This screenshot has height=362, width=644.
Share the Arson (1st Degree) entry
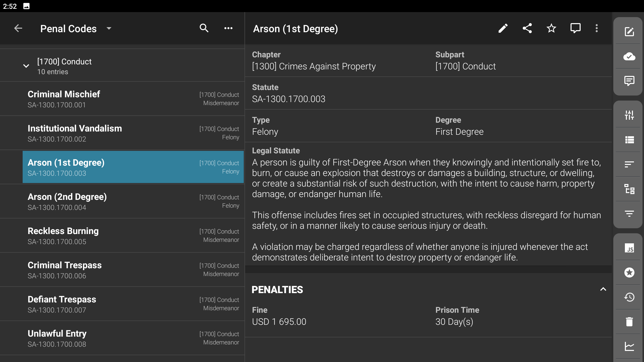527,28
